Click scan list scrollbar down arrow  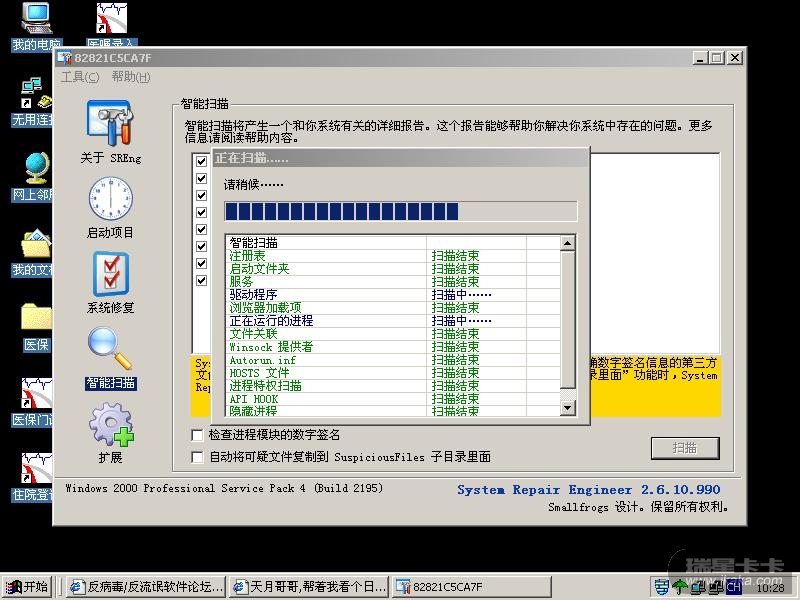(567, 408)
